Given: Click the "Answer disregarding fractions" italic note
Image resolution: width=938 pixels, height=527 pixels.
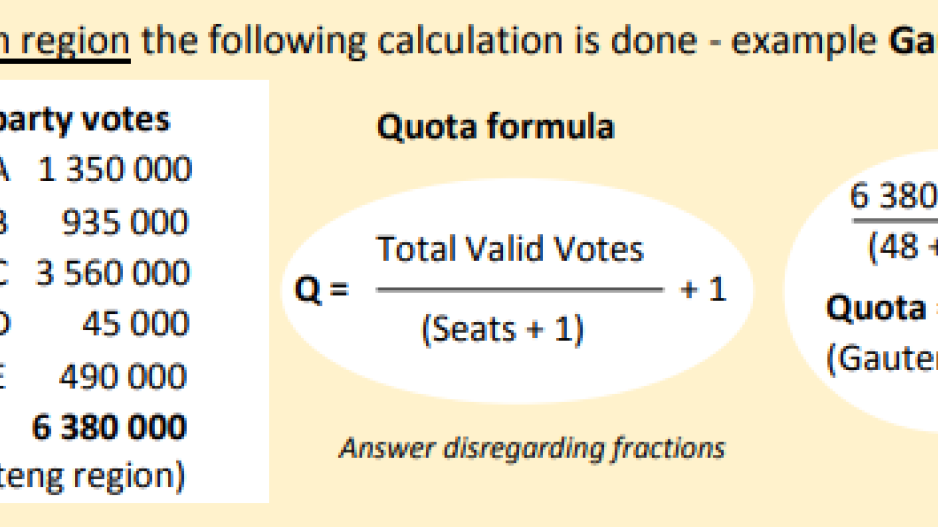Looking at the screenshot, I should [x=532, y=447].
